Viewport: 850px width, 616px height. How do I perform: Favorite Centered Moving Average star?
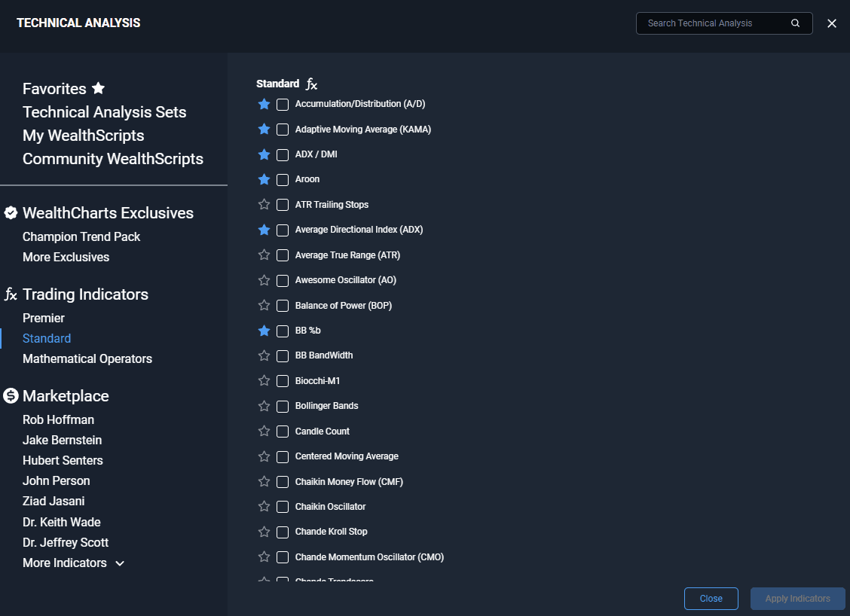(x=264, y=456)
